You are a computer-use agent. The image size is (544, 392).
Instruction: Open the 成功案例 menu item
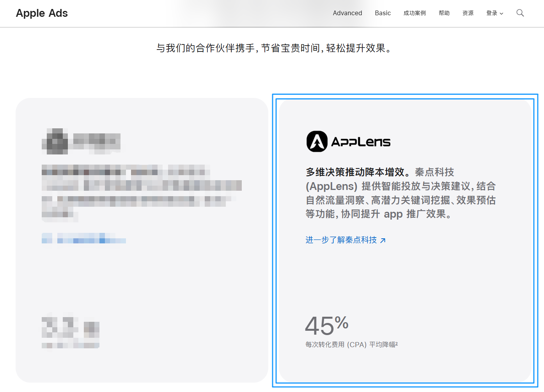pyautogui.click(x=415, y=13)
